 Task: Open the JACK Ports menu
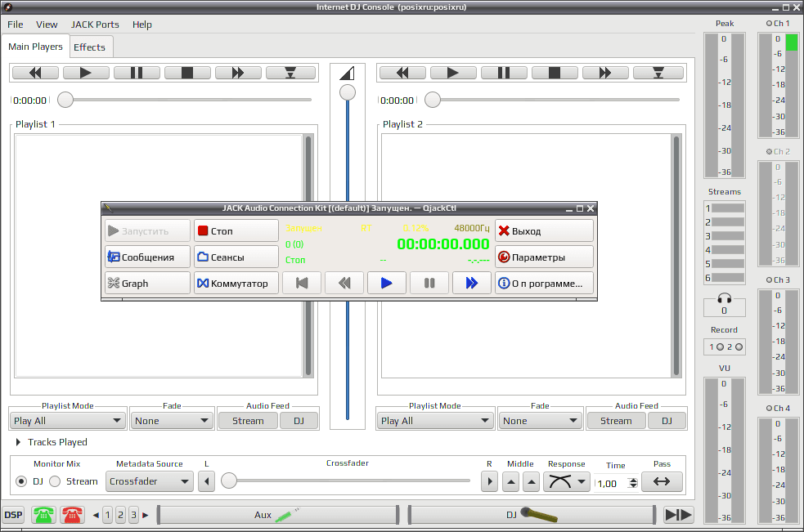click(x=95, y=25)
